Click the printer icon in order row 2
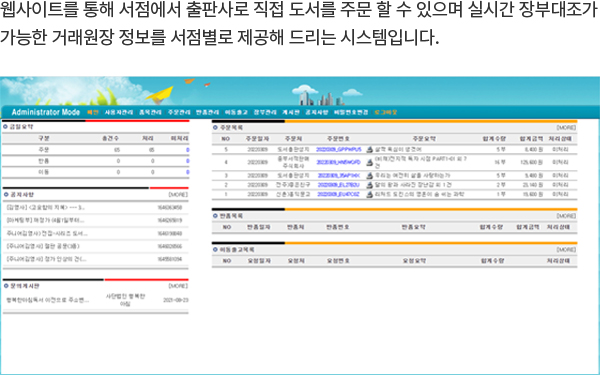This screenshot has height=375, width=600. click(x=369, y=185)
